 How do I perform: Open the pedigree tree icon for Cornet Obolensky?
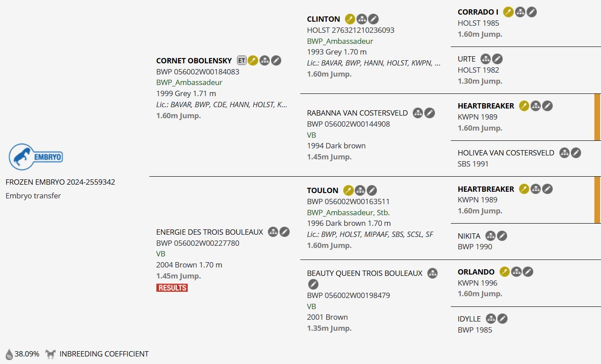(x=264, y=61)
